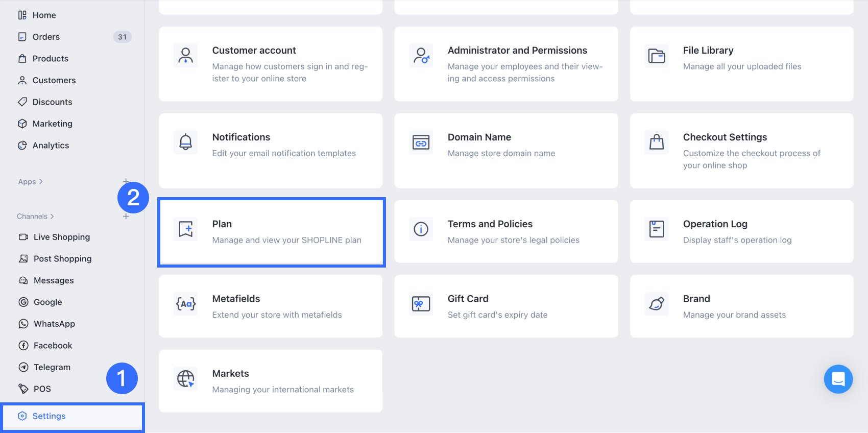Image resolution: width=868 pixels, height=433 pixels.
Task: Click the File Library folder icon
Action: point(657,55)
